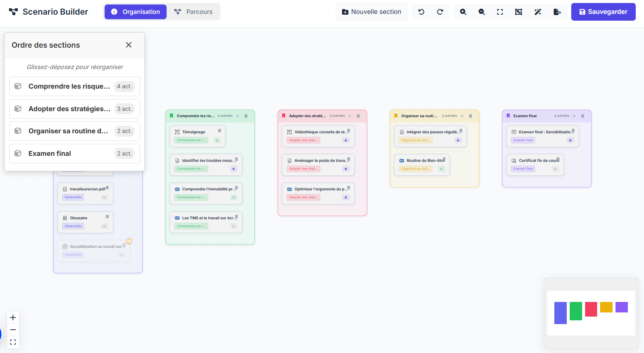
Task: Click the 'Examen final' tag on Certificat card
Action: [523, 169]
